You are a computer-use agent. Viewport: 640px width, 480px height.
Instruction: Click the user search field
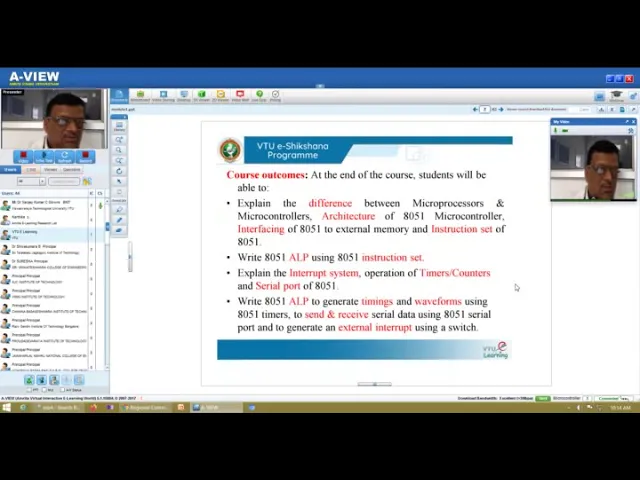64,181
